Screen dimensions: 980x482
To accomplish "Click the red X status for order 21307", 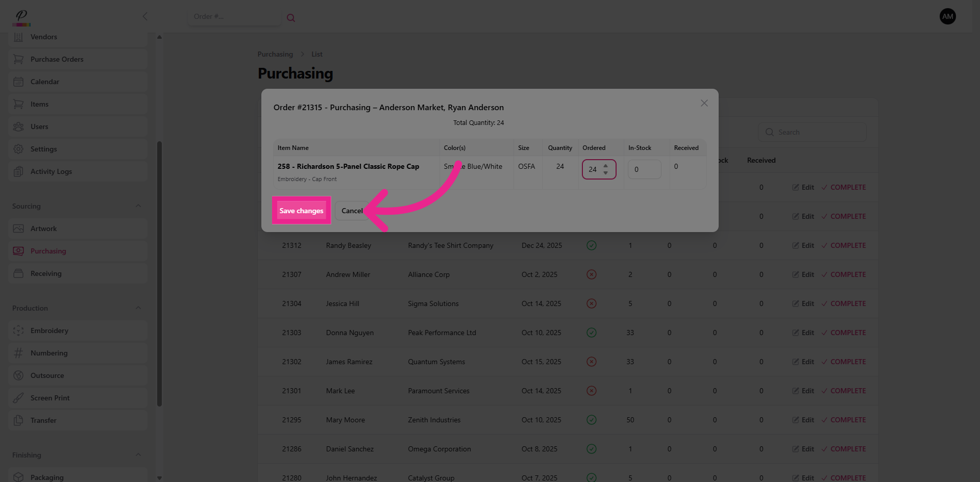I will click(592, 274).
